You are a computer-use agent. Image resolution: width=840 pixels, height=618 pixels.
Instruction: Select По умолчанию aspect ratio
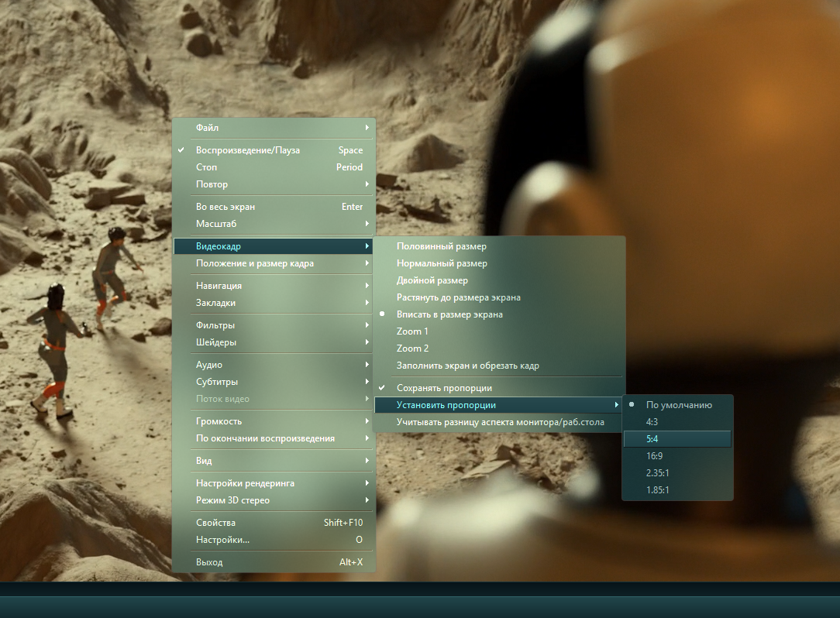click(x=677, y=405)
